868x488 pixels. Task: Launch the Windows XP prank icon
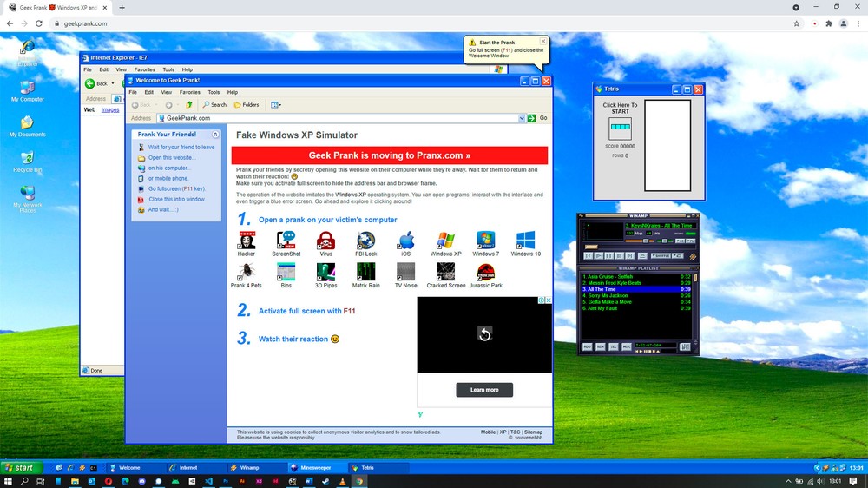(x=445, y=244)
